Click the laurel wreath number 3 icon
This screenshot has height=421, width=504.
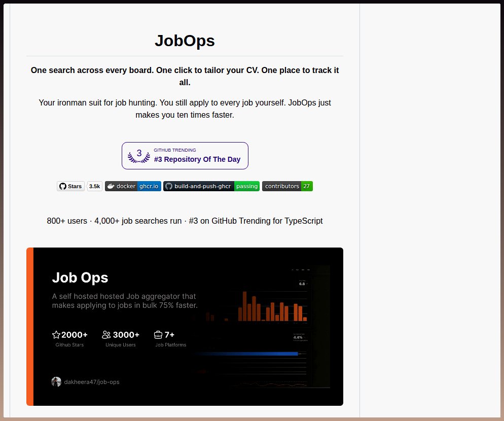(x=139, y=156)
